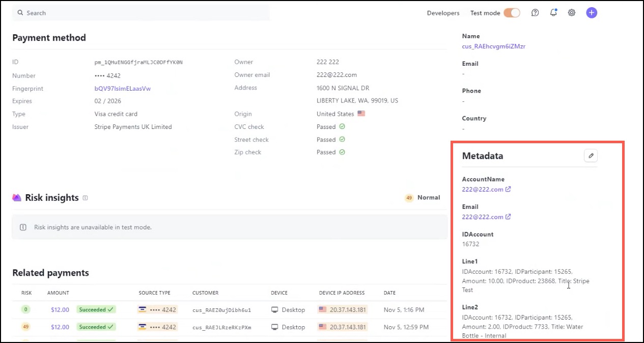Click the RISK column header
Image resolution: width=644 pixels, height=343 pixels.
point(26,293)
